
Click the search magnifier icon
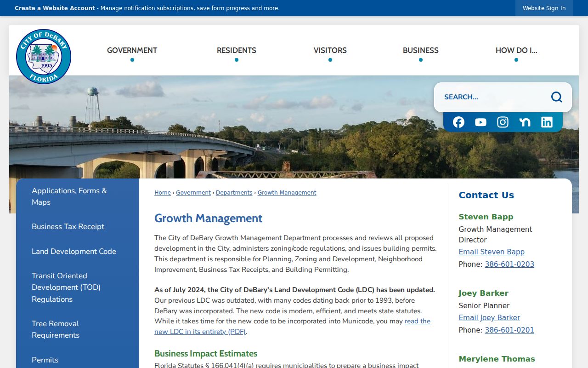(x=557, y=97)
